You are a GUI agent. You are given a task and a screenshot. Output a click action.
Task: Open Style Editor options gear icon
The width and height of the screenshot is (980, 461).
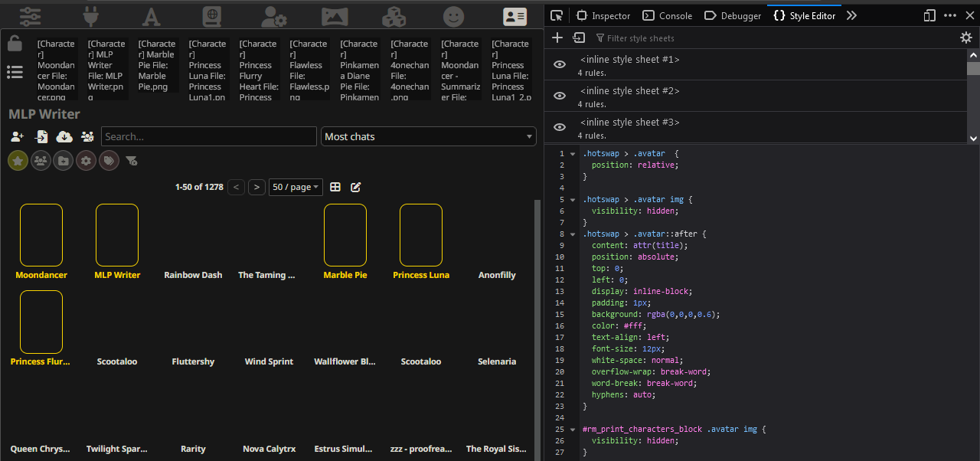966,38
